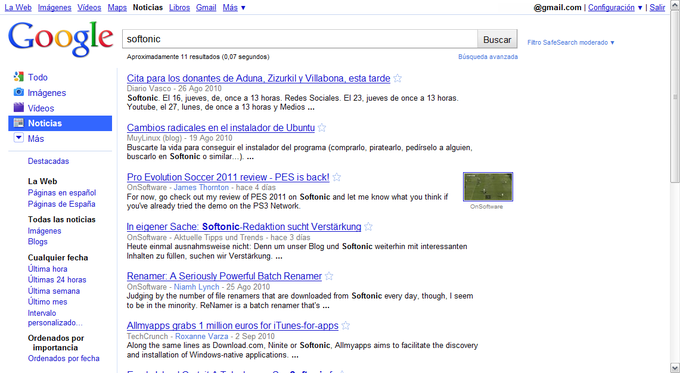680x373 pixels.
Task: Click the PES 2011 soccer thumbnail image
Action: 488,187
